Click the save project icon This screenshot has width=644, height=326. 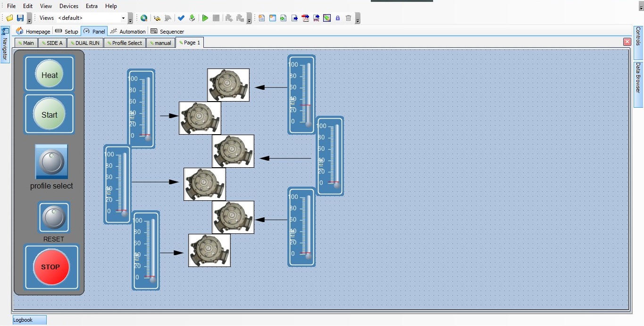pos(20,18)
